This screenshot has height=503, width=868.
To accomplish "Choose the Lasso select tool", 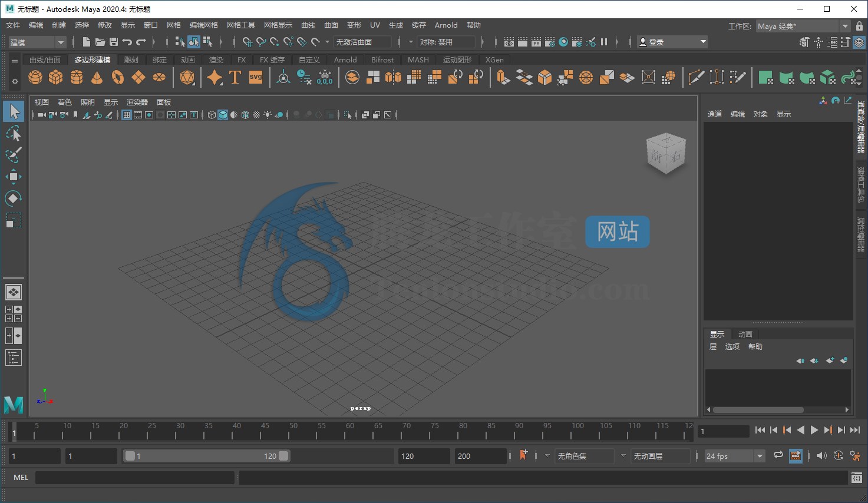I will coord(14,134).
